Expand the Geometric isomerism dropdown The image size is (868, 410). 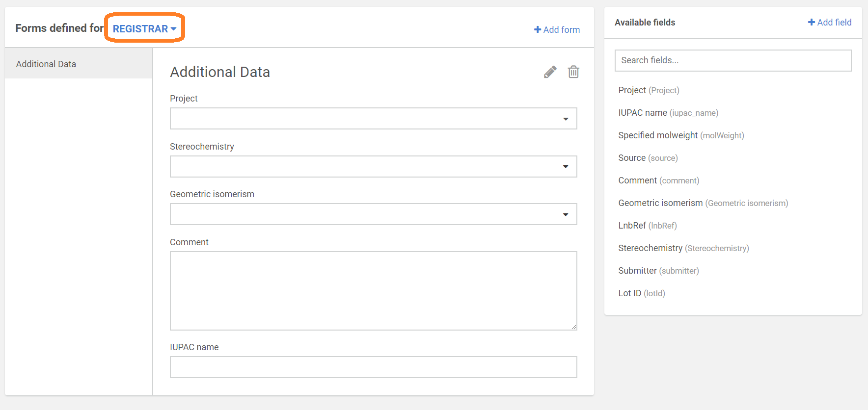(373, 214)
